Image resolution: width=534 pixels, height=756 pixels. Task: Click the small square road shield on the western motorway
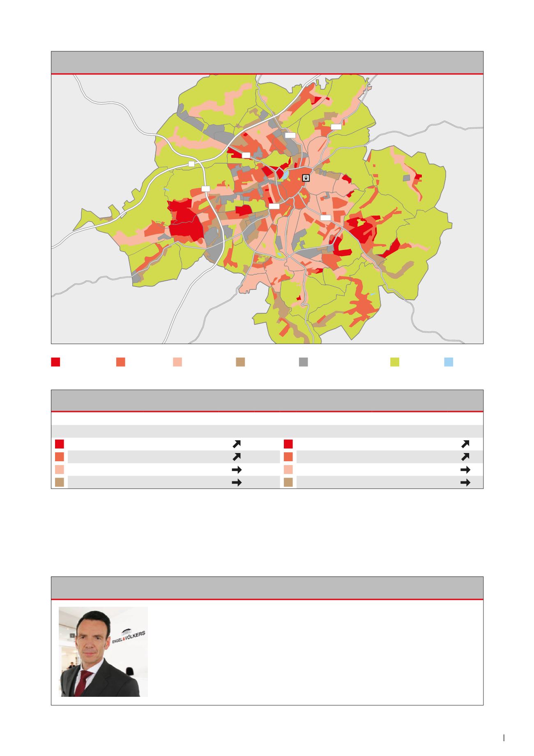[x=191, y=164]
